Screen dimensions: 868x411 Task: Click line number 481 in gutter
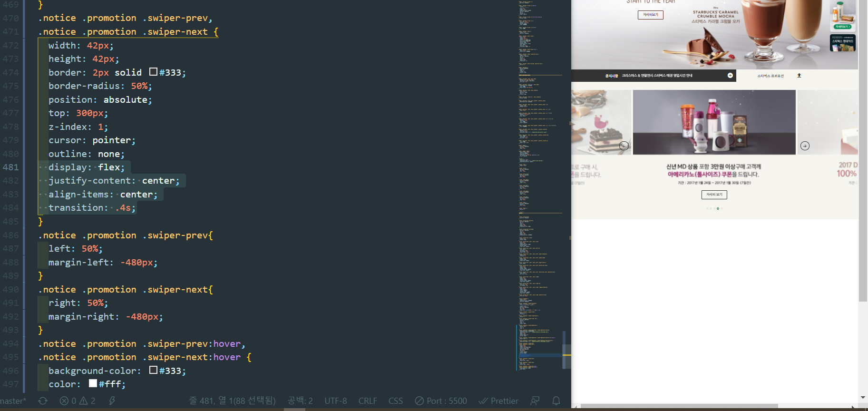(x=10, y=167)
